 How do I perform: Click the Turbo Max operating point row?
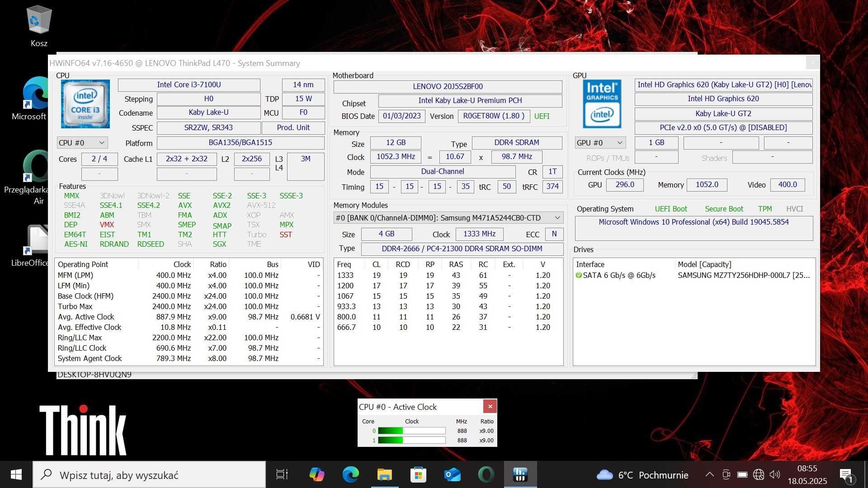[x=189, y=306]
